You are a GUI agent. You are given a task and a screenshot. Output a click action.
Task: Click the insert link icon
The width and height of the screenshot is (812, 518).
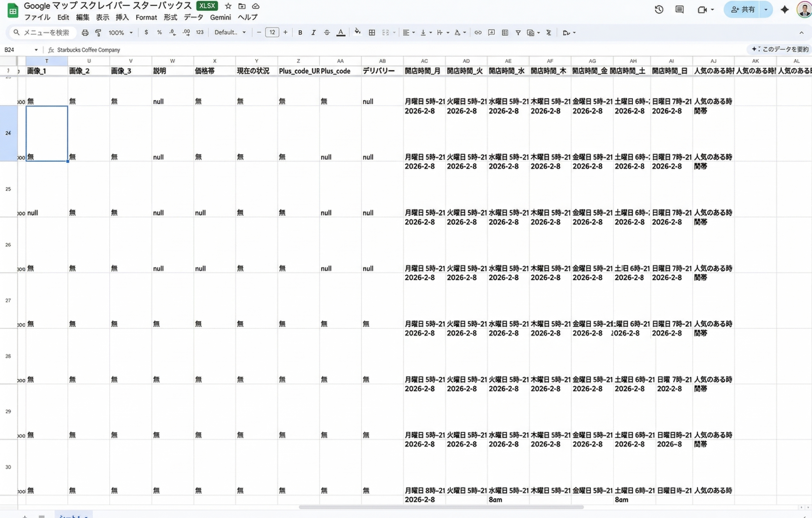[478, 33]
